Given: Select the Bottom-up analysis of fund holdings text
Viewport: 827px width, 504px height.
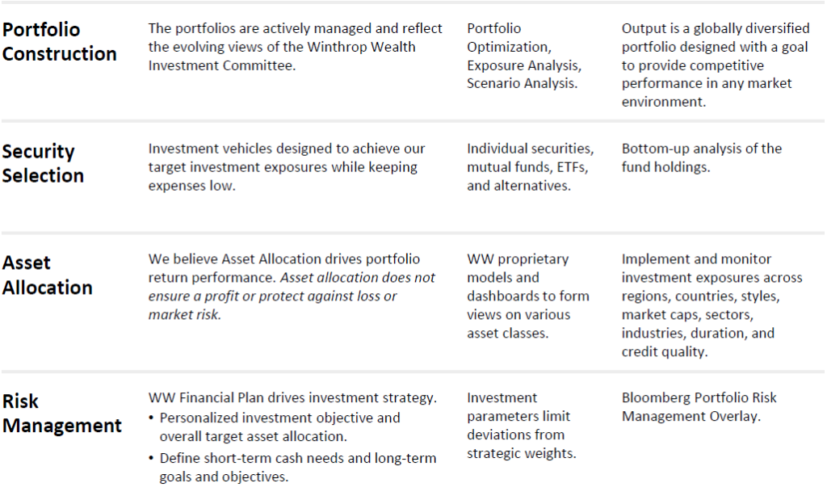Looking at the screenshot, I should point(702,157).
